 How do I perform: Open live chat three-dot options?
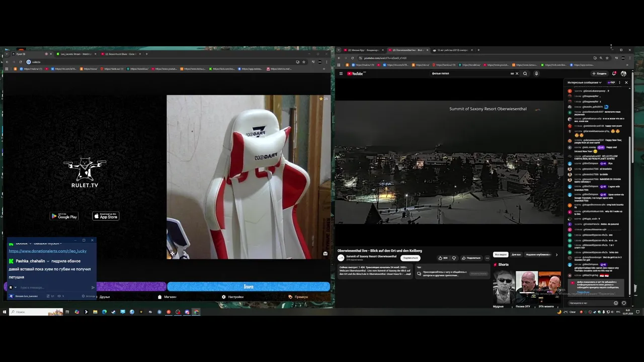pyautogui.click(x=619, y=82)
